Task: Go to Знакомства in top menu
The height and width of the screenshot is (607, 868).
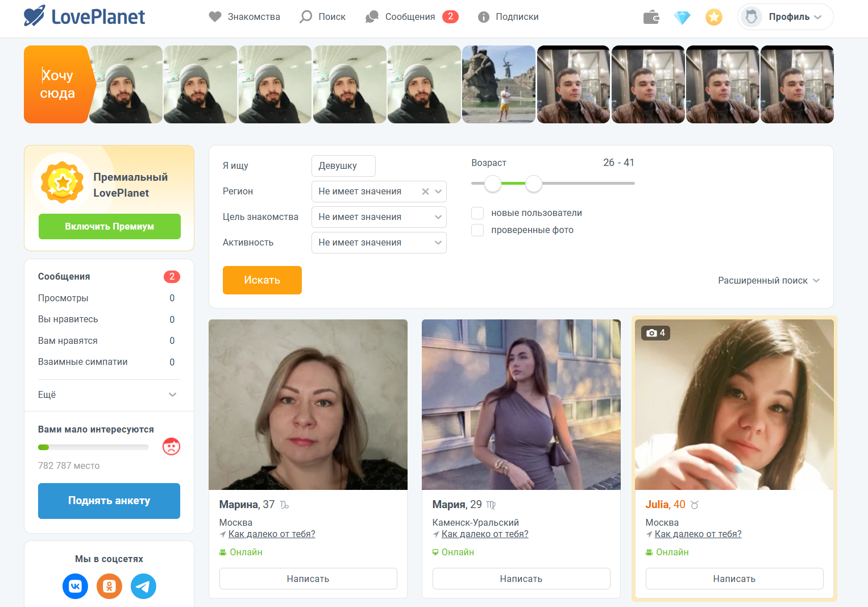Action: coord(244,17)
